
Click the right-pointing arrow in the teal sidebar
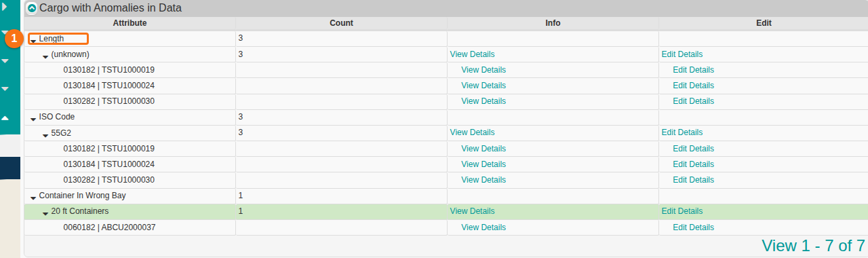(x=5, y=7)
